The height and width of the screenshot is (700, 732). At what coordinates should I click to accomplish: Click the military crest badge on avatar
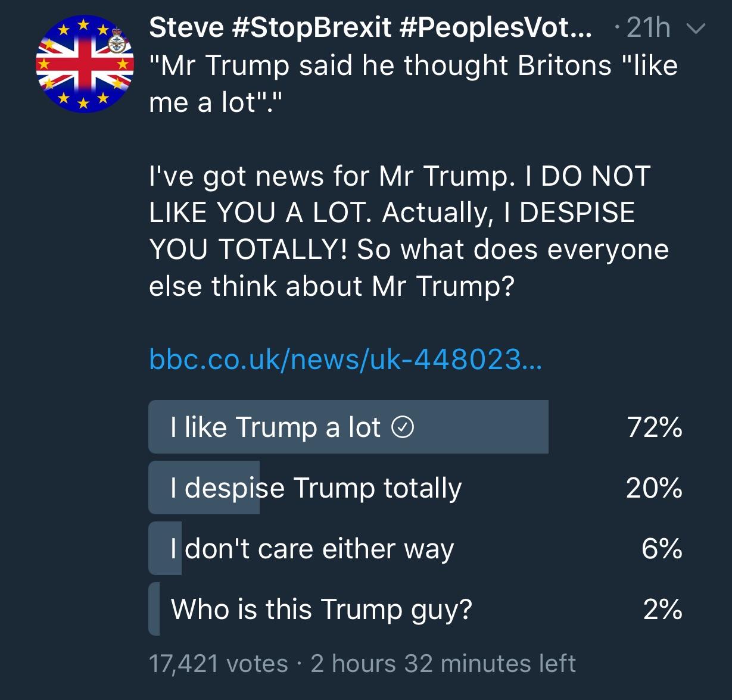coord(117,42)
